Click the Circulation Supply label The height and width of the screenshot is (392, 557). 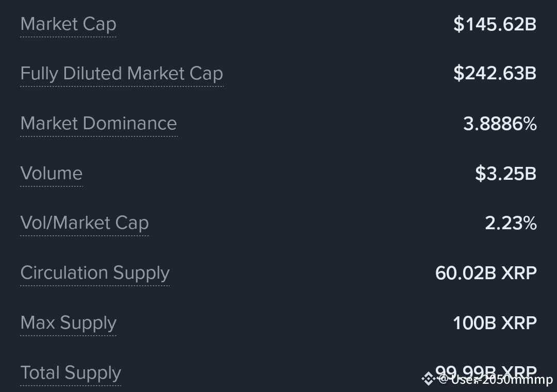point(95,273)
